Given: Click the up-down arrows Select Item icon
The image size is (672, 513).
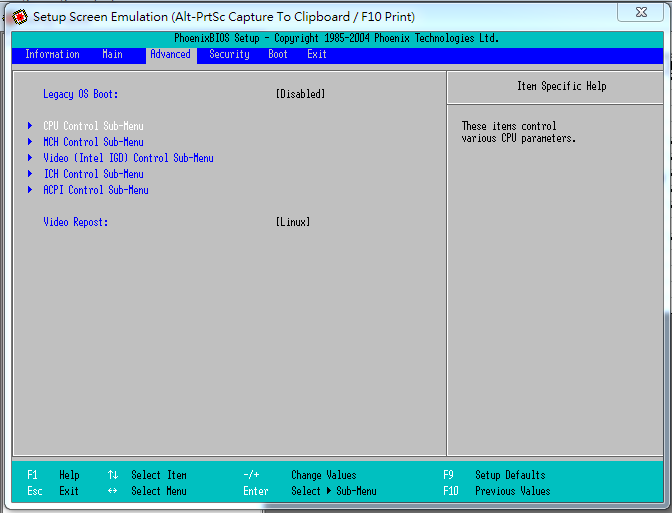Looking at the screenshot, I should click(113, 475).
